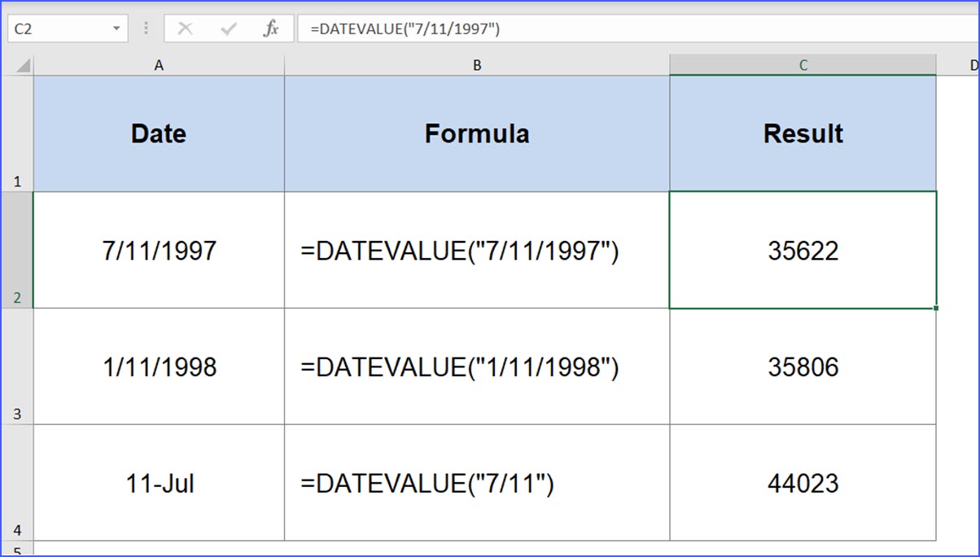The height and width of the screenshot is (557, 980).
Task: Select the Name Box showing C2
Action: [x=57, y=28]
